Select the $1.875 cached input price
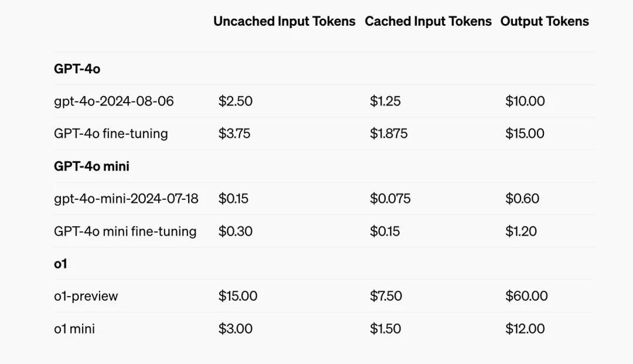 (x=389, y=134)
